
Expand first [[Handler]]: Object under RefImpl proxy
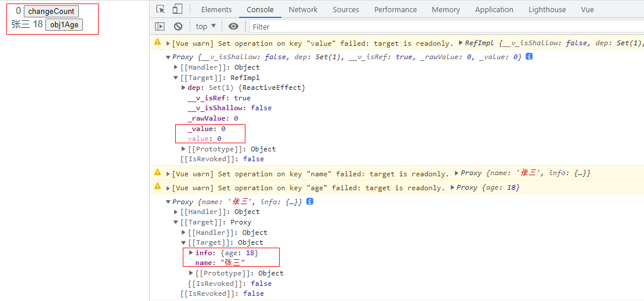coord(176,67)
